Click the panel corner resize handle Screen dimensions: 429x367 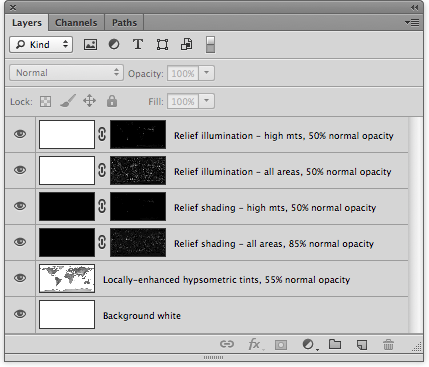click(417, 347)
